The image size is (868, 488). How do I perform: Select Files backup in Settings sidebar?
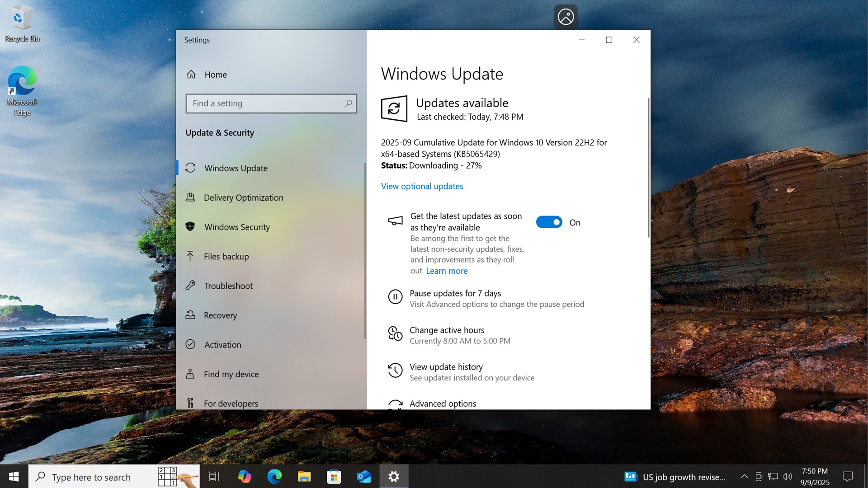click(226, 256)
